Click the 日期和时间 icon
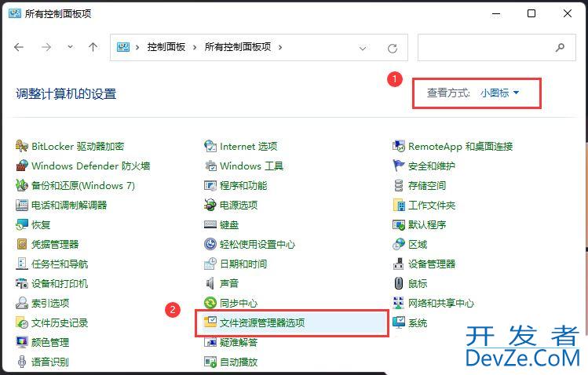This screenshot has width=588, height=375. click(x=210, y=264)
